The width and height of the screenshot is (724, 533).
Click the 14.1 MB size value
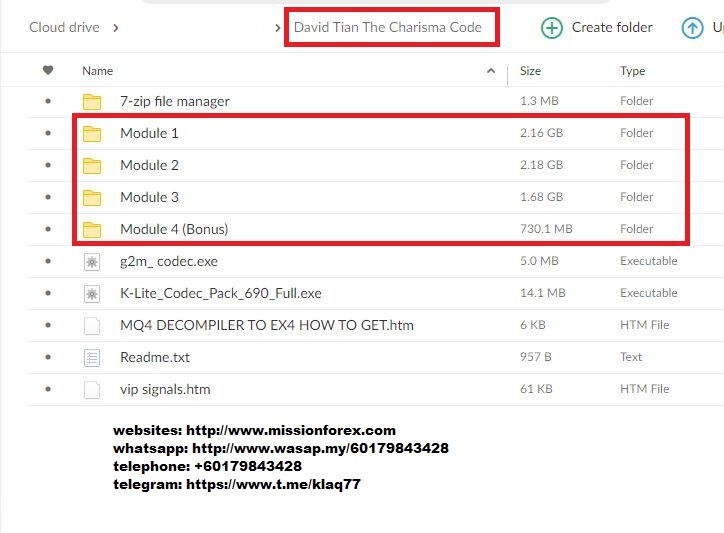(x=543, y=293)
